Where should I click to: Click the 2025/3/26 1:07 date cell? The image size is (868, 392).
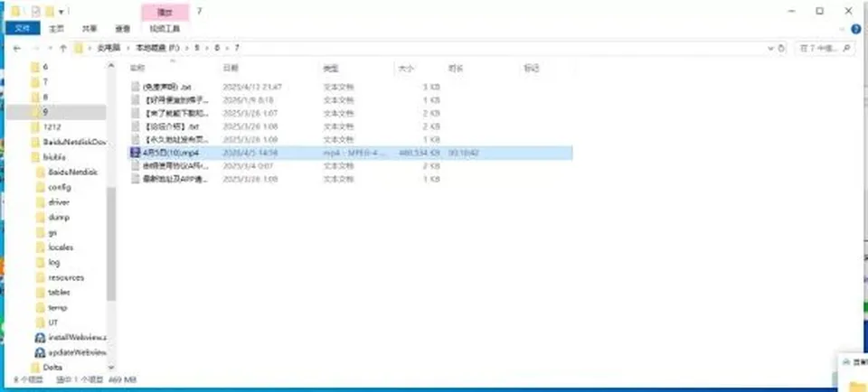[250, 113]
